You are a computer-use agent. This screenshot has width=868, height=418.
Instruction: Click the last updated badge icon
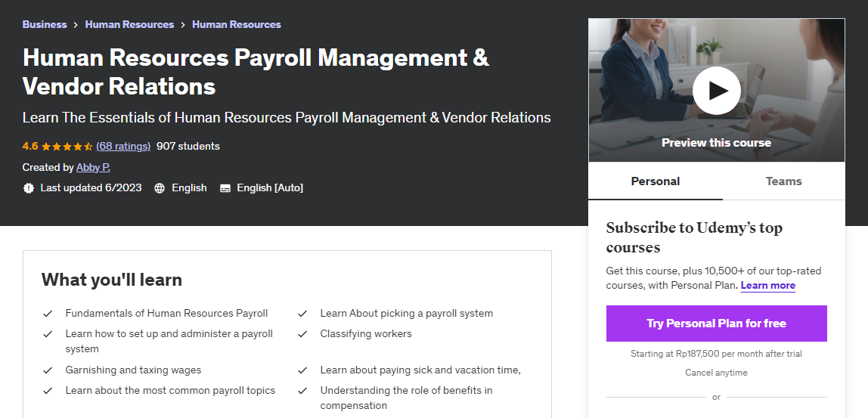click(x=28, y=188)
